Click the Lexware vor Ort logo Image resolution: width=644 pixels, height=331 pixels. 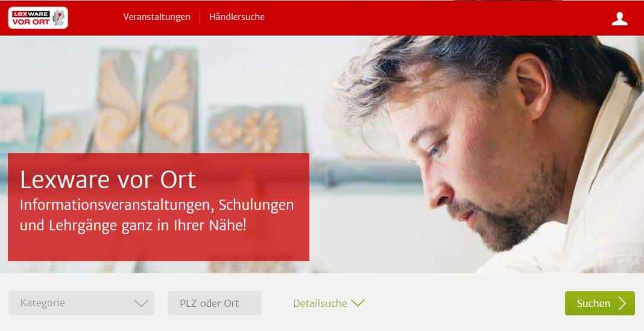click(38, 17)
